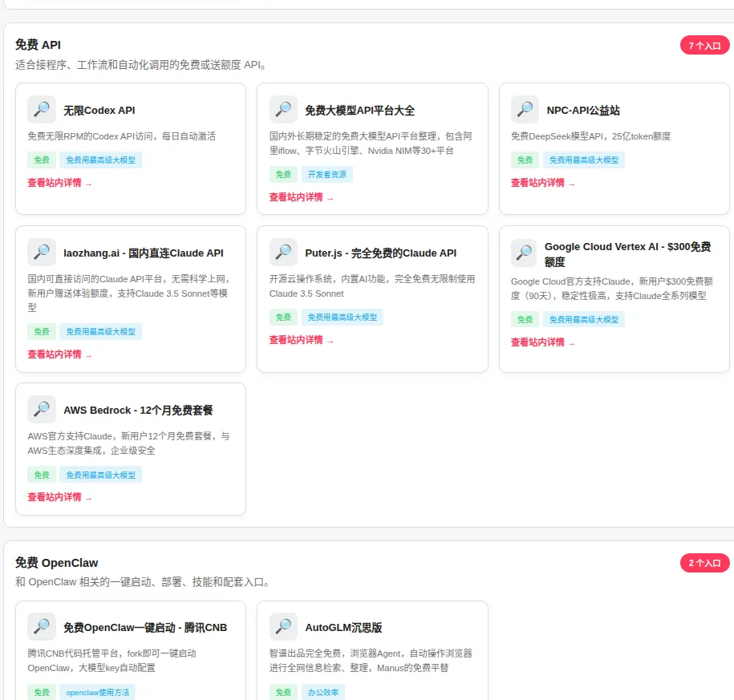Click the 免费 API section heading
The width and height of the screenshot is (734, 700).
coord(38,45)
